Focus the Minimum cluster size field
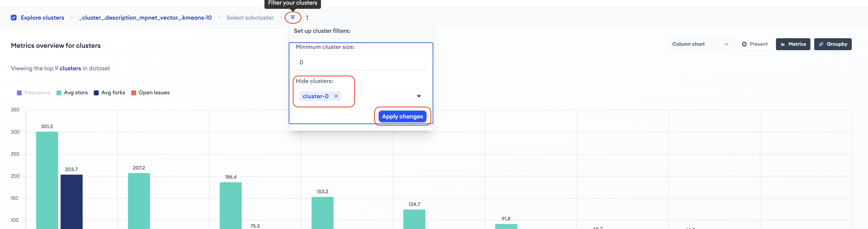The width and height of the screenshot is (868, 229). pos(361,62)
